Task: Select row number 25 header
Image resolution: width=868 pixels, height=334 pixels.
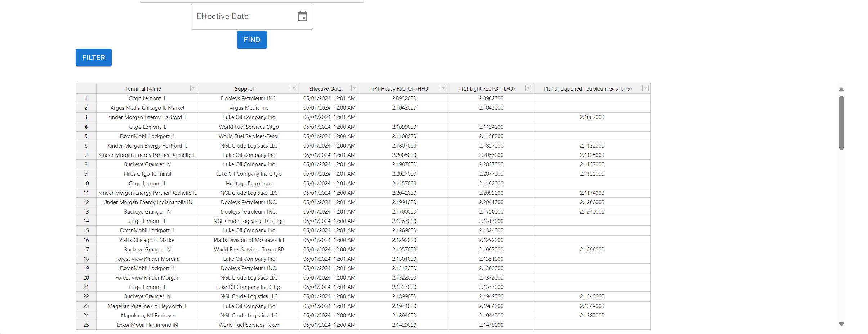Action: (86, 325)
